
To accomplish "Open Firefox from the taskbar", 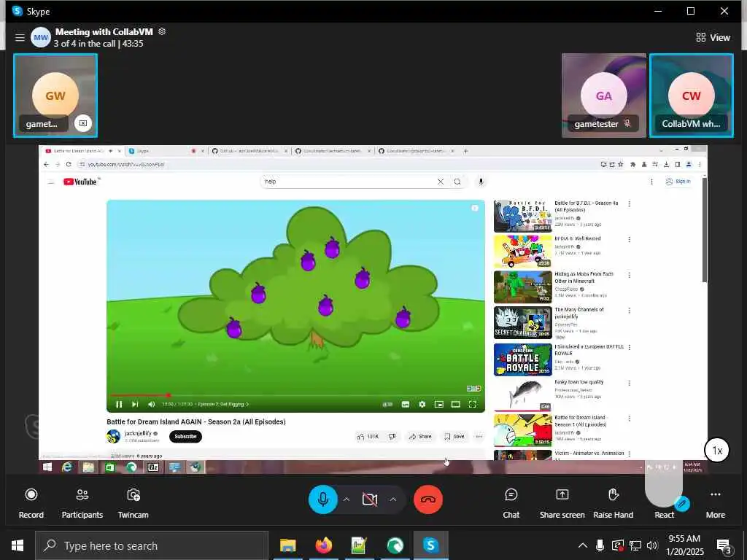I will [x=323, y=545].
